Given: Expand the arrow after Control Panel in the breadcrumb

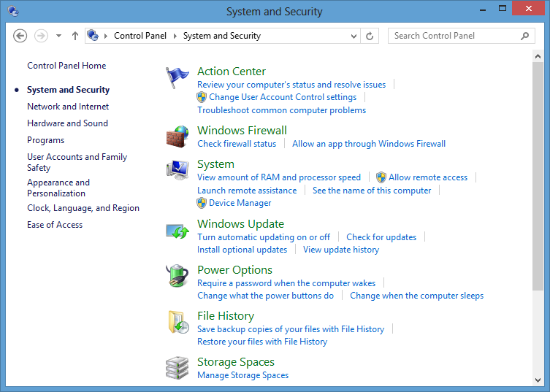Looking at the screenshot, I should click(175, 36).
